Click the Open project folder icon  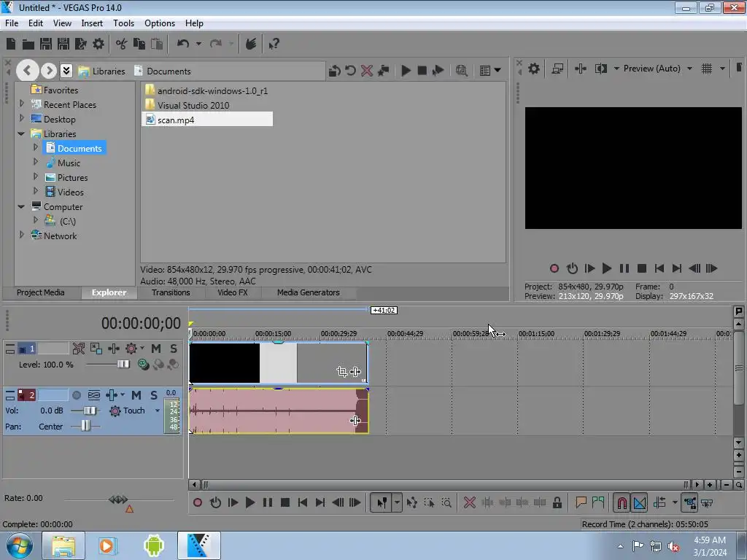tap(28, 44)
